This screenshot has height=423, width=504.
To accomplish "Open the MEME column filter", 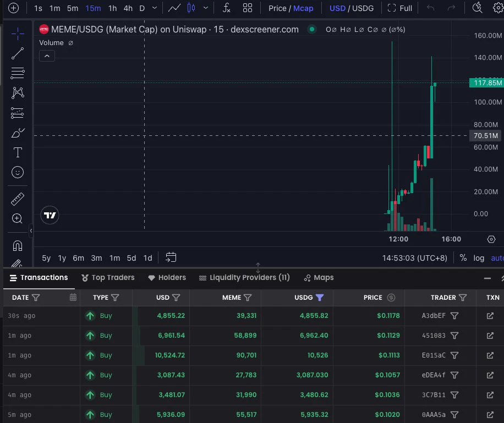I will click(248, 298).
